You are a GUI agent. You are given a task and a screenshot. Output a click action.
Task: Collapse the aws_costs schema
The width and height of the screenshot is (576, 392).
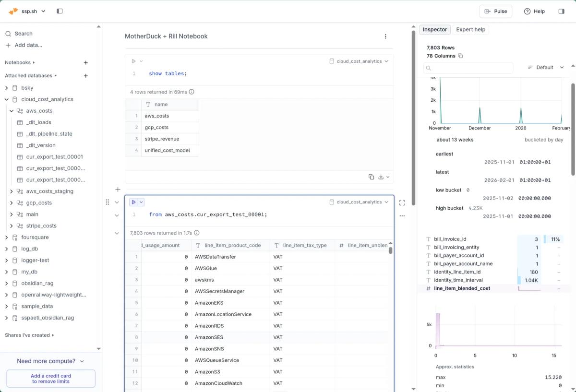click(12, 111)
